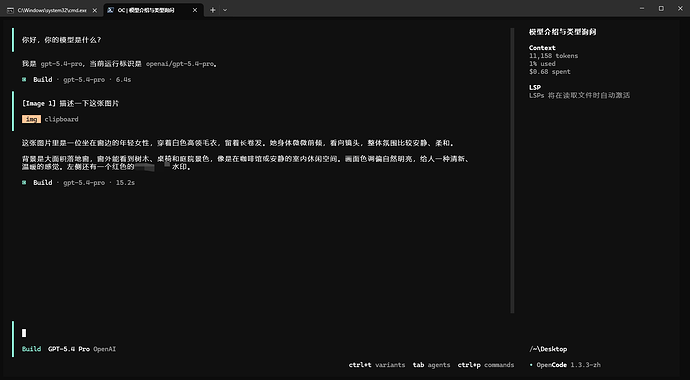This screenshot has width=690, height=380.
Task: Click the square icon before Build 6.4s
Action: coord(25,80)
